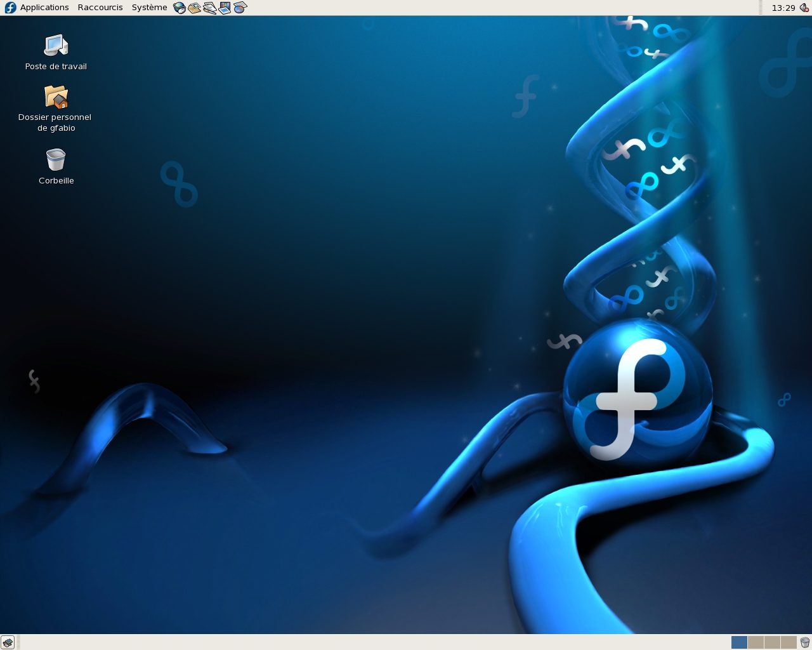Image resolution: width=812 pixels, height=650 pixels.
Task: Launch the OpenOffice Impress presentation tool
Action: (x=225, y=7)
